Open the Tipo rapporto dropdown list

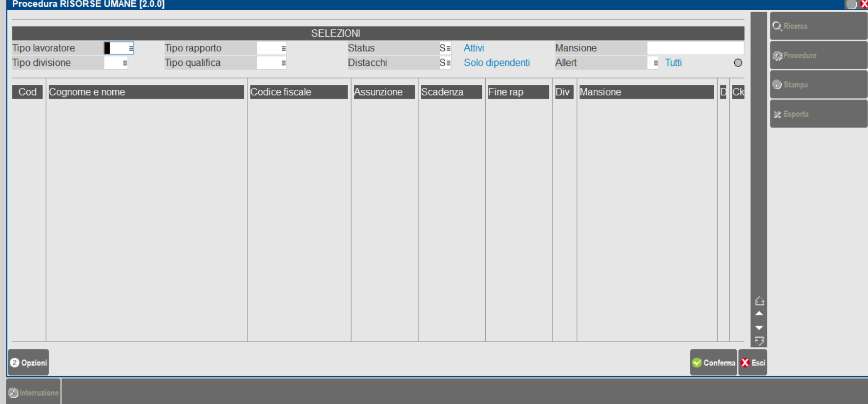point(283,48)
